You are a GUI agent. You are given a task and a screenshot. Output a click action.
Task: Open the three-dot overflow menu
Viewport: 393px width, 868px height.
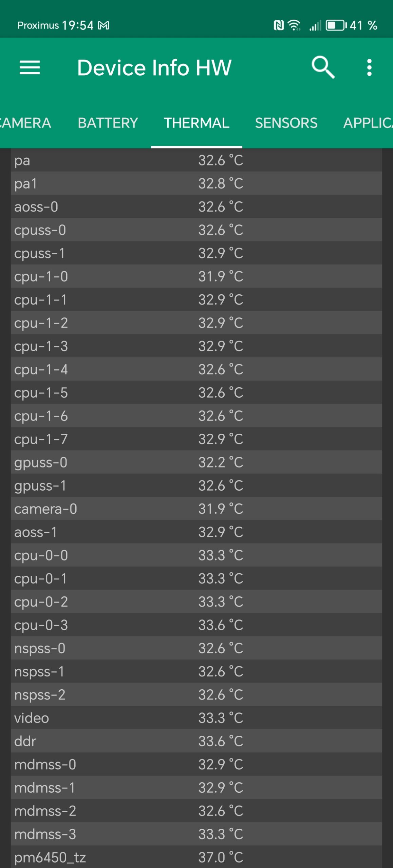pyautogui.click(x=369, y=67)
